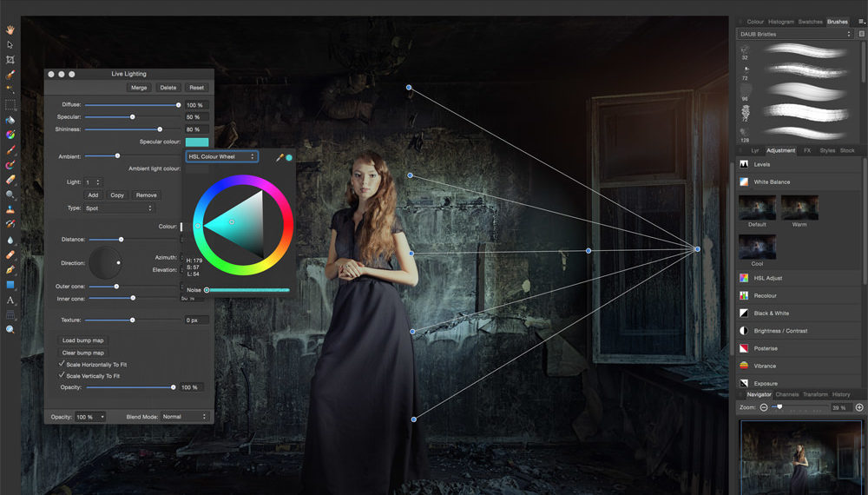Click the Load bump map button

[83, 340]
